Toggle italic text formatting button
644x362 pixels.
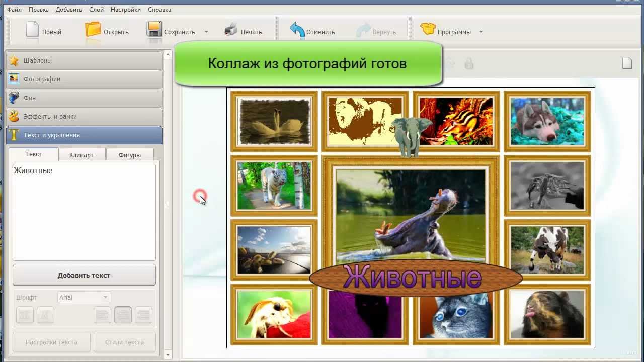[45, 315]
